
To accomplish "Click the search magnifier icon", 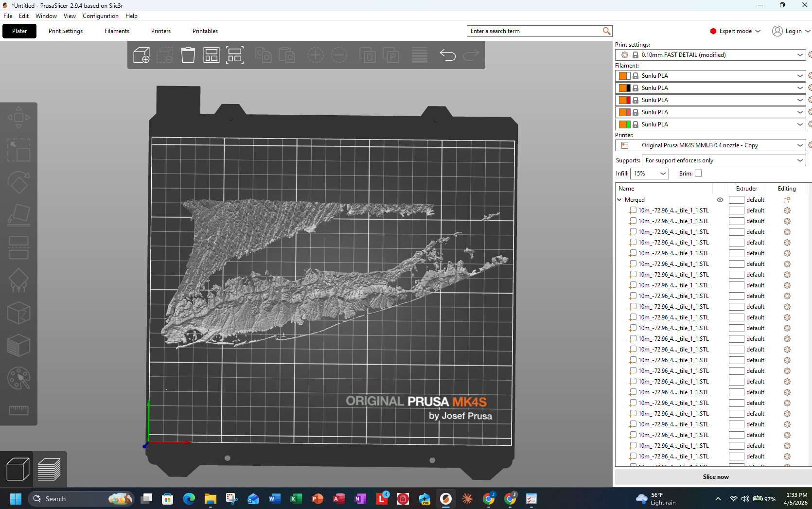I will pyautogui.click(x=606, y=31).
